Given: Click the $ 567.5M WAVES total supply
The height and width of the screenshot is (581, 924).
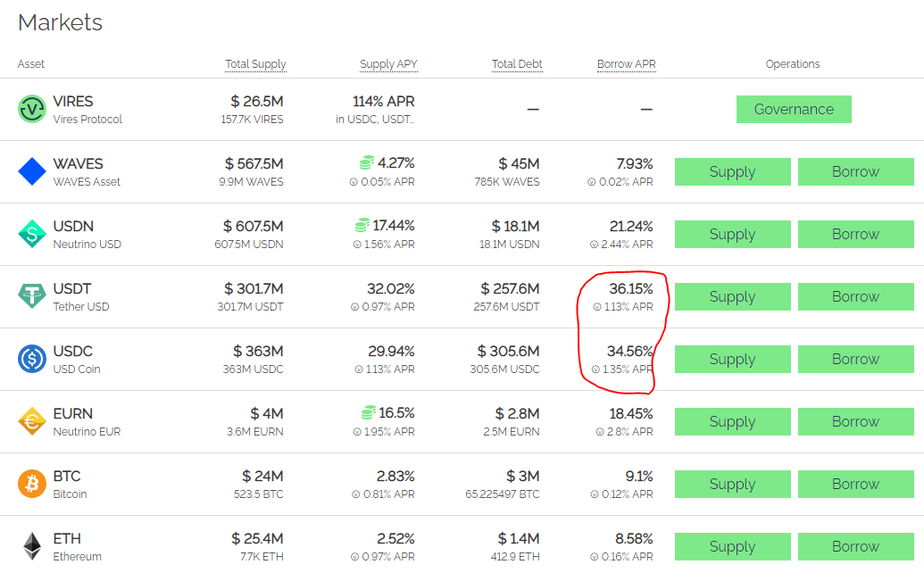Looking at the screenshot, I should pos(254,164).
